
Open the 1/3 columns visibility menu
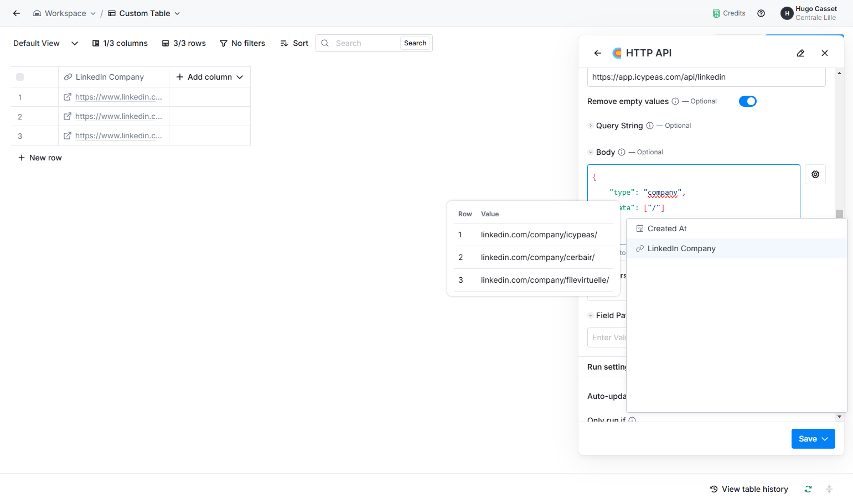(120, 43)
